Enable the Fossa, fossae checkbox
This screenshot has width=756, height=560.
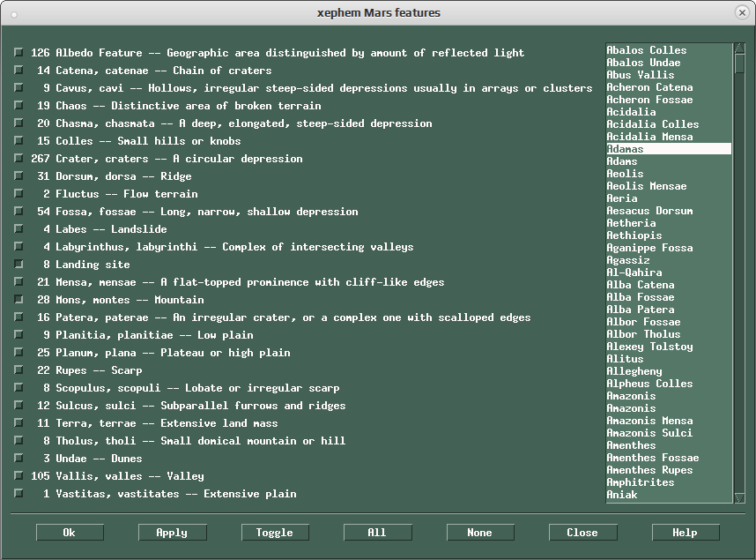pyautogui.click(x=19, y=211)
